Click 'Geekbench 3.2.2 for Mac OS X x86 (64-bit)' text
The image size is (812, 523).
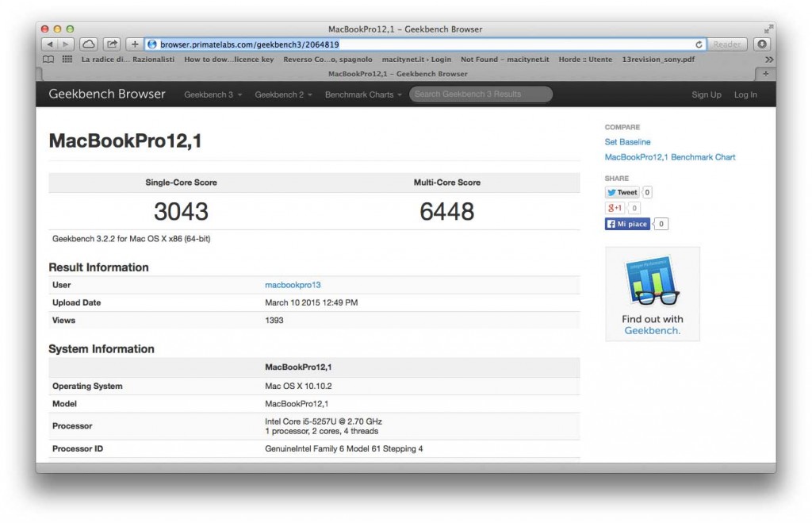[131, 239]
